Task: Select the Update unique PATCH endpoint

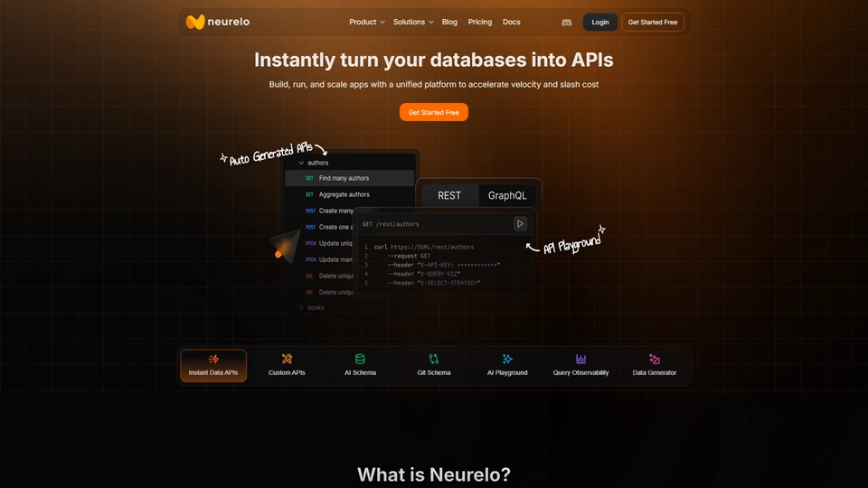Action: [329, 243]
